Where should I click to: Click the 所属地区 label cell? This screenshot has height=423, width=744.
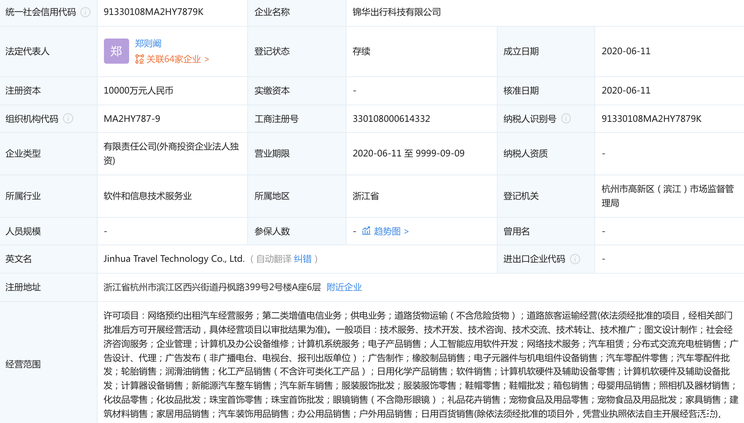click(x=297, y=196)
